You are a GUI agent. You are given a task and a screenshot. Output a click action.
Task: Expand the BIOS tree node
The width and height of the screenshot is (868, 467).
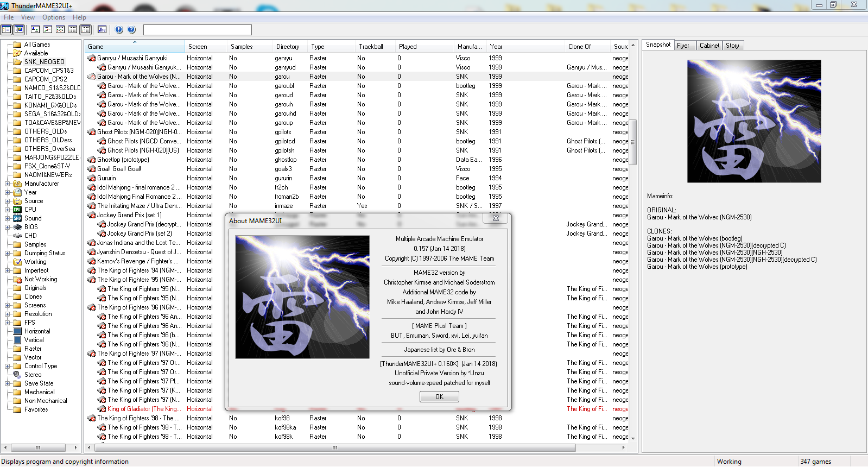pyautogui.click(x=8, y=227)
